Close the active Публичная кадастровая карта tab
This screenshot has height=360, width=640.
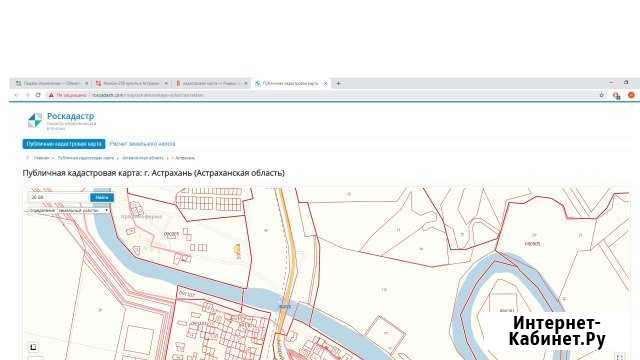click(325, 83)
